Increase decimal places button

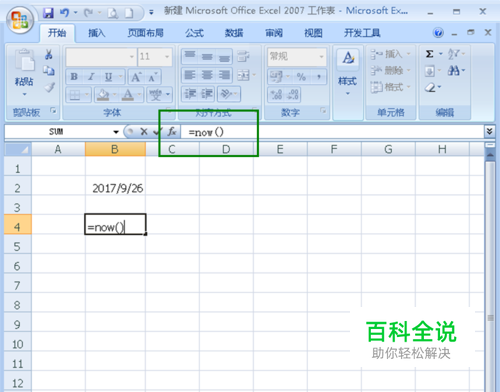tap(277, 95)
